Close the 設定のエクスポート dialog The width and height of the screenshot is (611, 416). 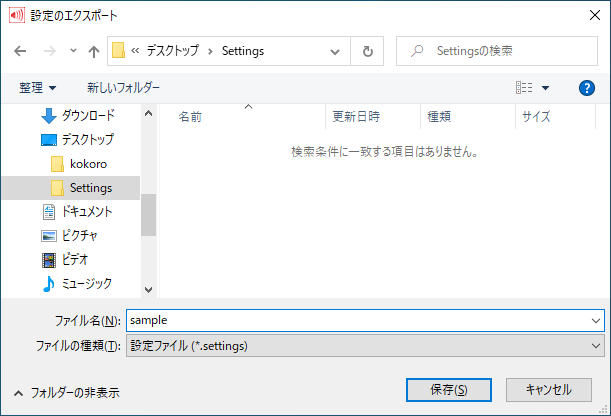coord(595,15)
